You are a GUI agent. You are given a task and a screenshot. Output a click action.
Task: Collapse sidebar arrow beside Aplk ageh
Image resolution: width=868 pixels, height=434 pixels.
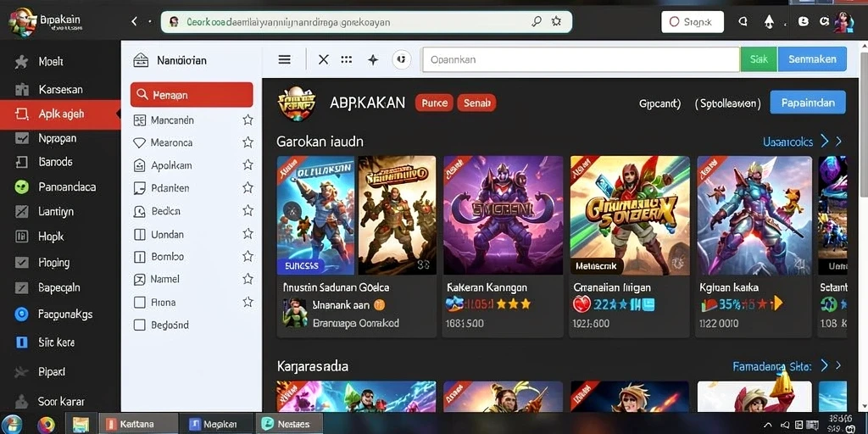click(118, 114)
